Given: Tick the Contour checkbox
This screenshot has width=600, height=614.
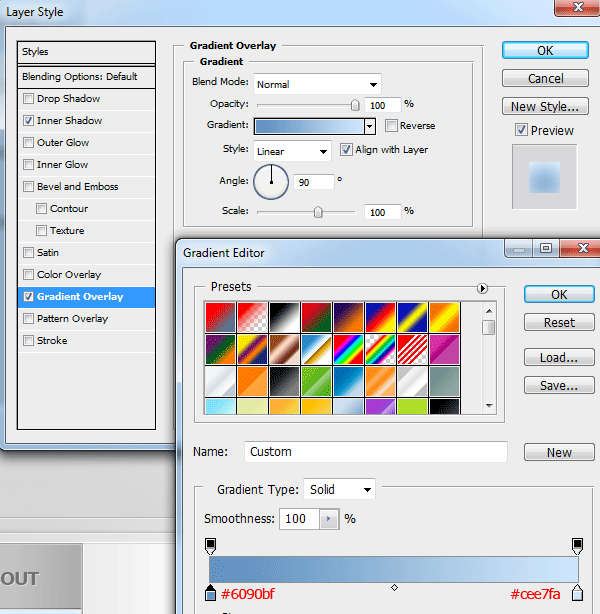Looking at the screenshot, I should click(x=41, y=208).
